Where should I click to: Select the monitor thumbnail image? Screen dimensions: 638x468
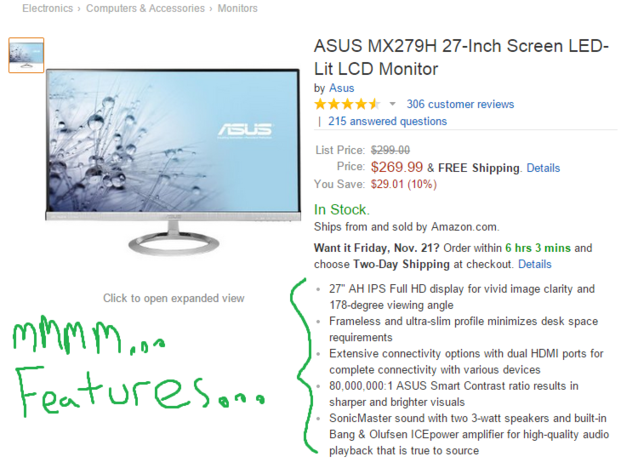point(26,55)
